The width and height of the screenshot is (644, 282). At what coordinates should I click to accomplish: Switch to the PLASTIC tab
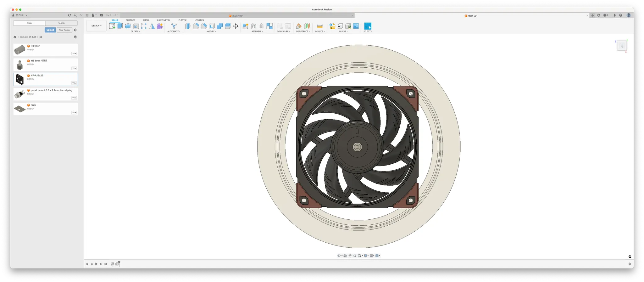[182, 20]
